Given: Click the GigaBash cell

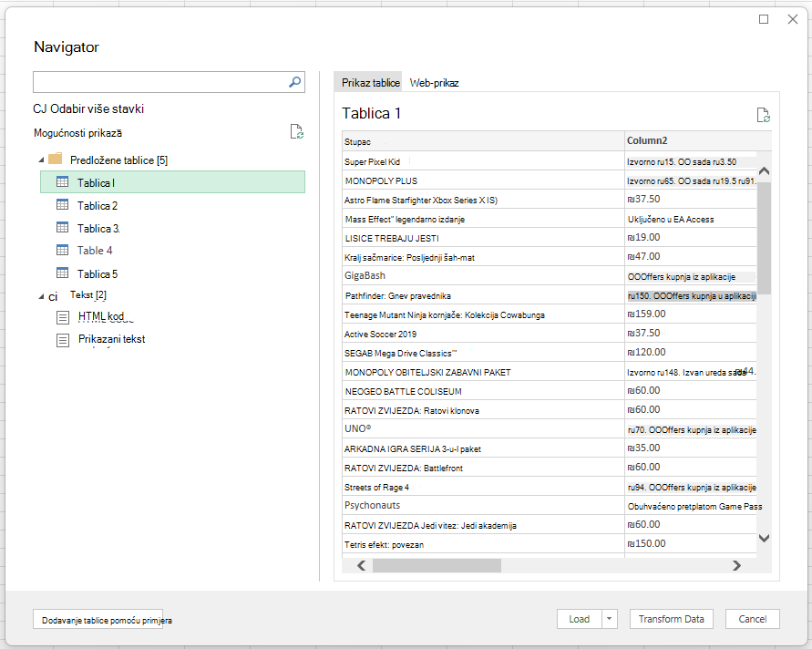Looking at the screenshot, I should [x=483, y=276].
